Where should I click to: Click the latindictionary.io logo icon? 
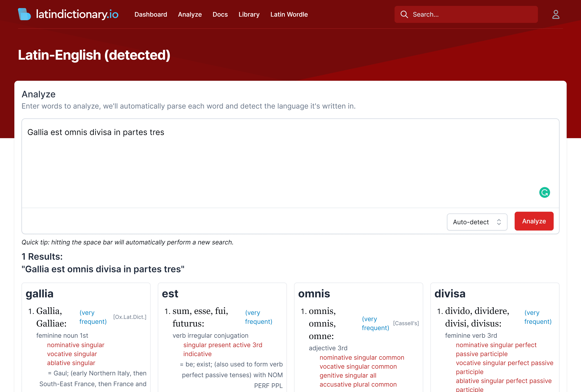[24, 14]
